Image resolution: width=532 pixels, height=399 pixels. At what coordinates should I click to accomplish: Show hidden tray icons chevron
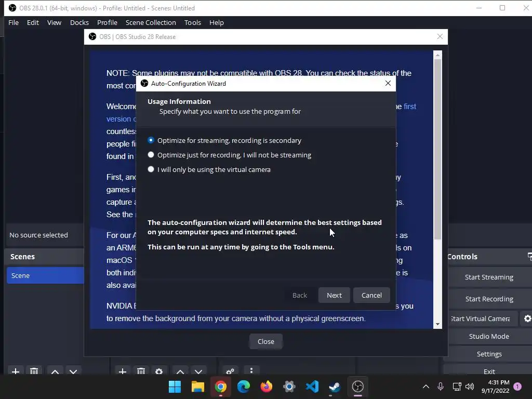coord(426,387)
